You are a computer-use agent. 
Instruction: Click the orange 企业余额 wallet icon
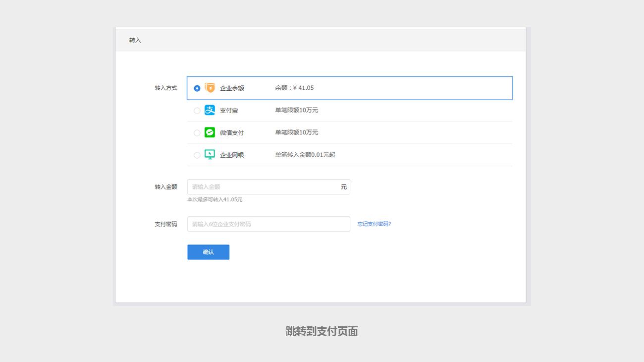[210, 88]
